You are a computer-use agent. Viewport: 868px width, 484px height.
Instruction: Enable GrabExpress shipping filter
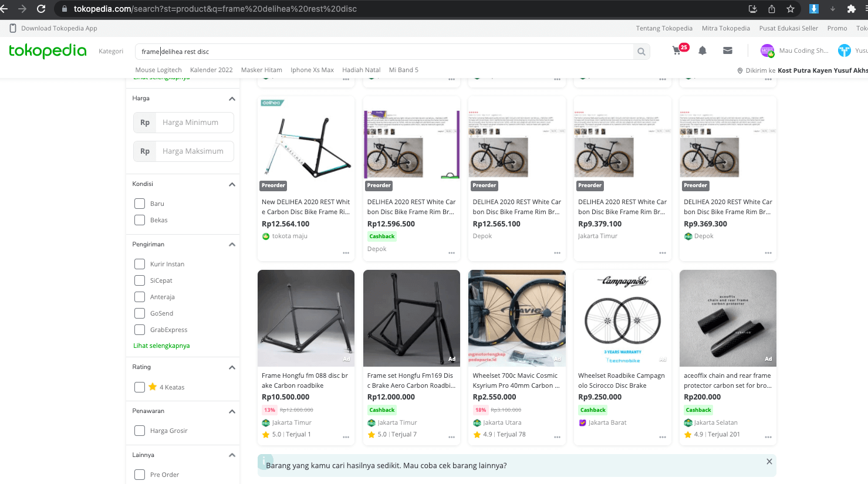[x=140, y=330]
